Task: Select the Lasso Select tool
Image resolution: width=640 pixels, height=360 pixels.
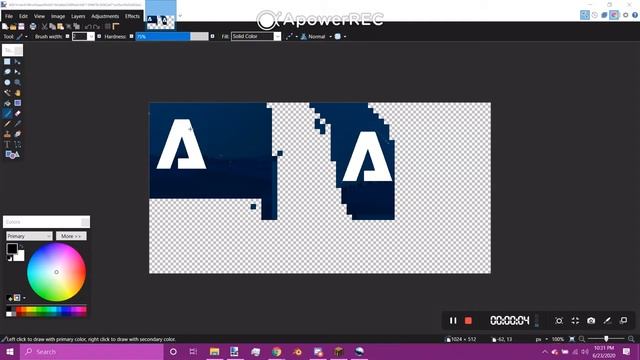Action: pos(7,72)
